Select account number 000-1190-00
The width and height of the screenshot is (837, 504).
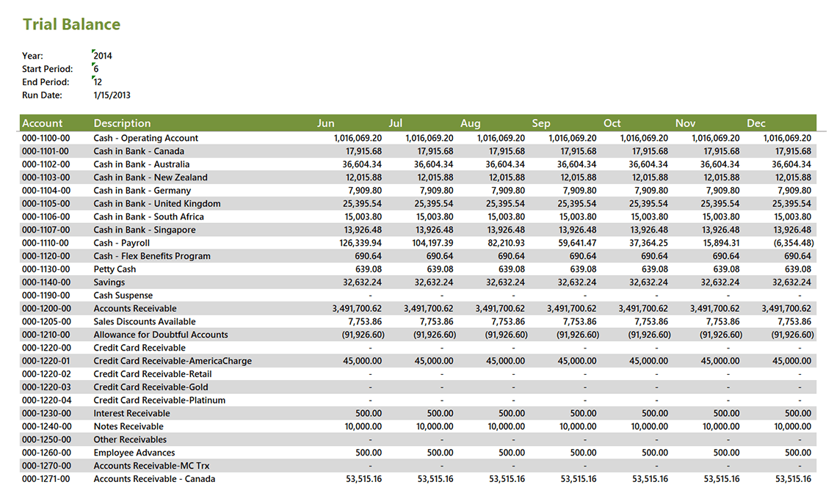coord(46,296)
